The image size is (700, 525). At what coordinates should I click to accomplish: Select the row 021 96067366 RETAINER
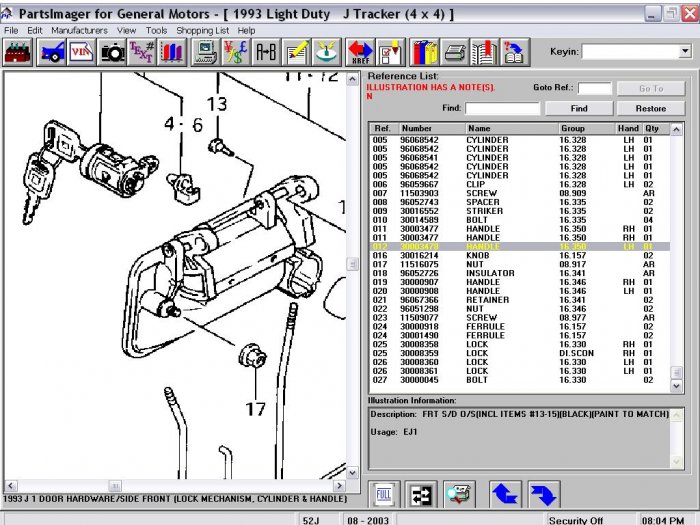pos(520,300)
